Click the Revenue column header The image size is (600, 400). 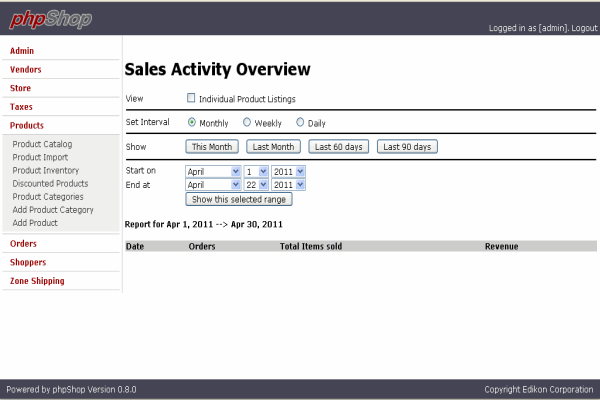pos(501,247)
